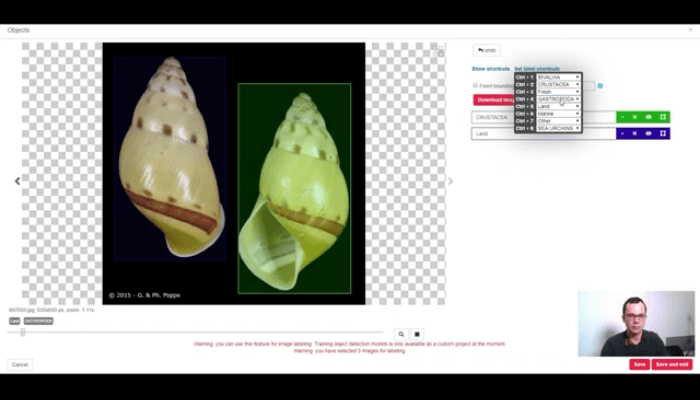Image resolution: width=700 pixels, height=400 pixels.
Task: Open the Ctrl + 7 Other dropdown
Action: tap(558, 121)
